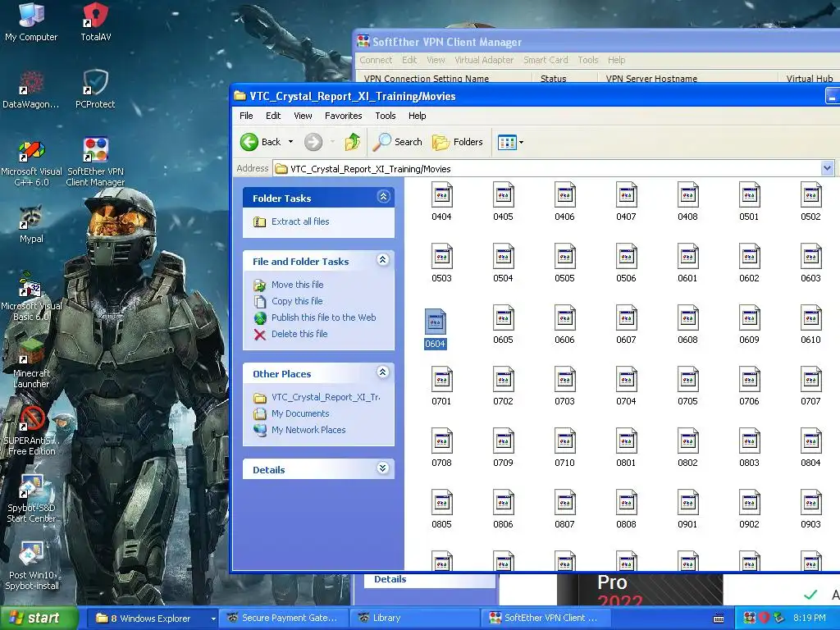Click Move this file

point(297,285)
